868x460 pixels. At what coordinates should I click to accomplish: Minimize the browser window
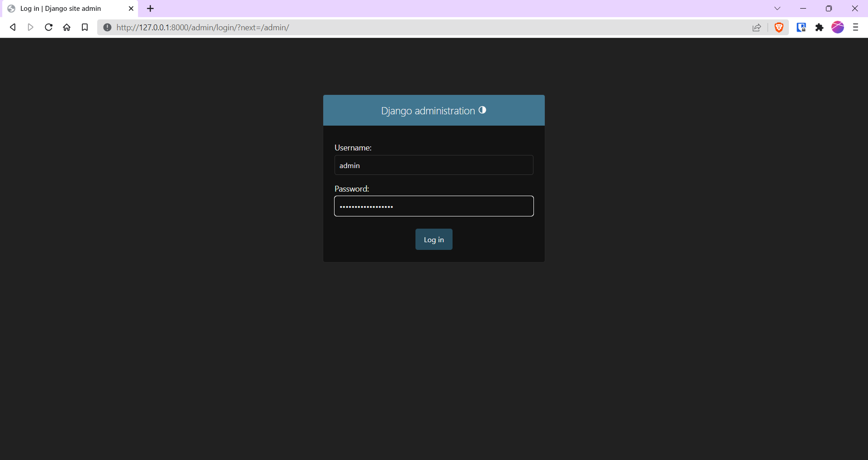pyautogui.click(x=803, y=9)
